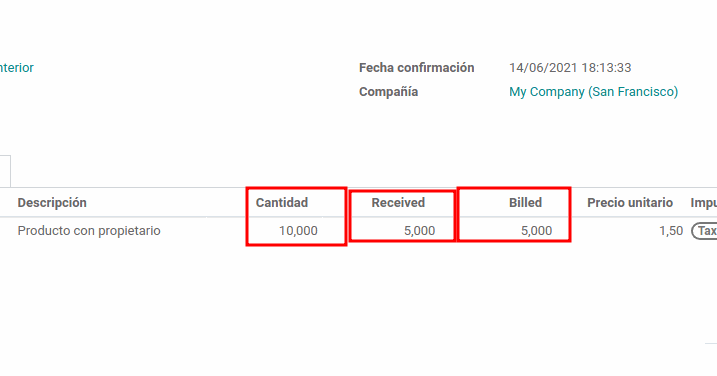This screenshot has height=376, width=717.
Task: Click the Fecha confirmación field label
Action: [417, 68]
